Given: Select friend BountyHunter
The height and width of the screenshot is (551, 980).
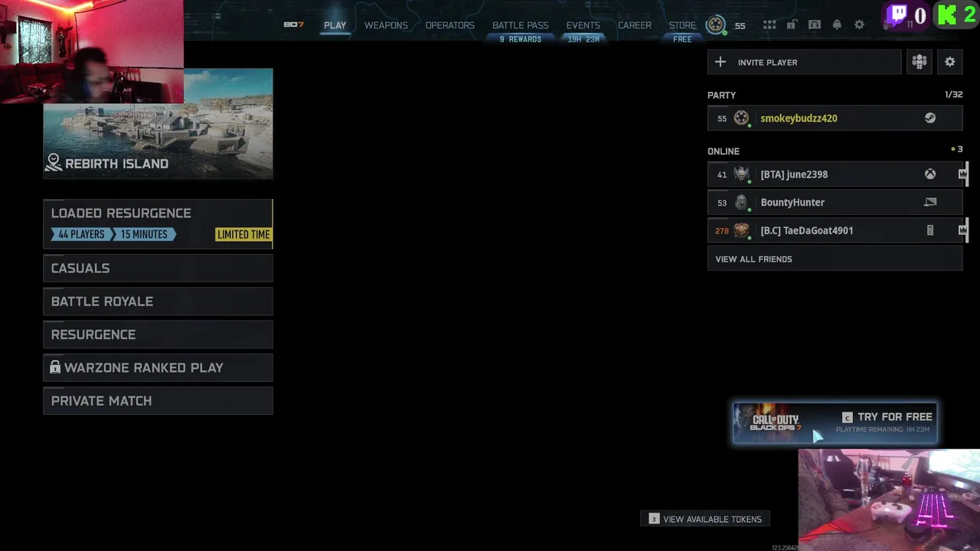Looking at the screenshot, I should [835, 202].
